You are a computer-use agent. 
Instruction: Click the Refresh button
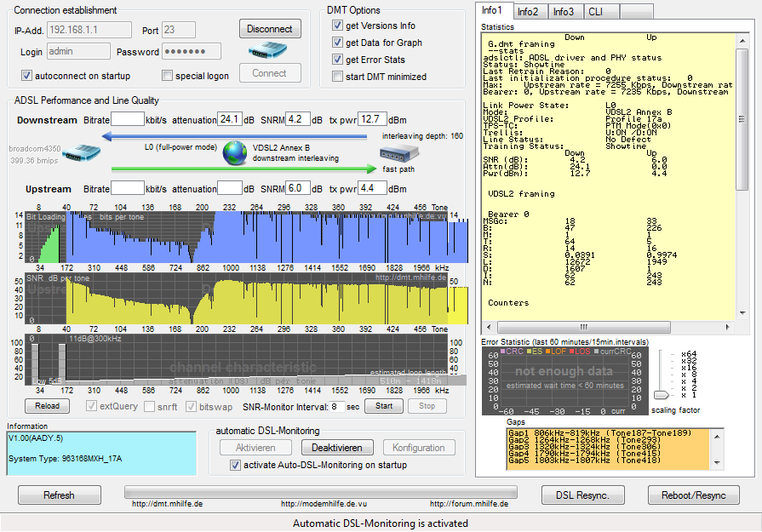tap(60, 495)
